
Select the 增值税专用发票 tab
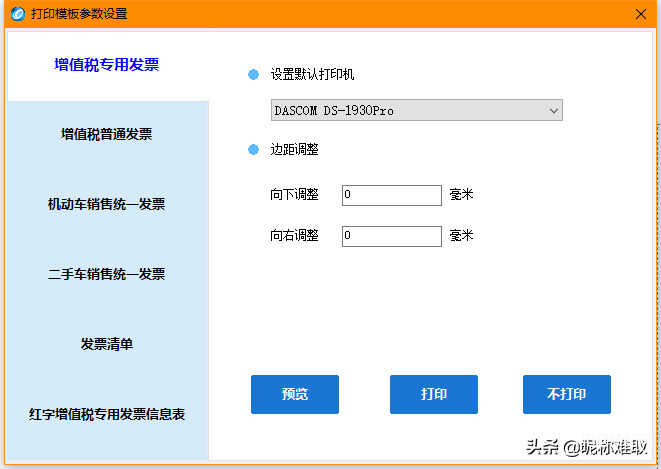(x=107, y=65)
